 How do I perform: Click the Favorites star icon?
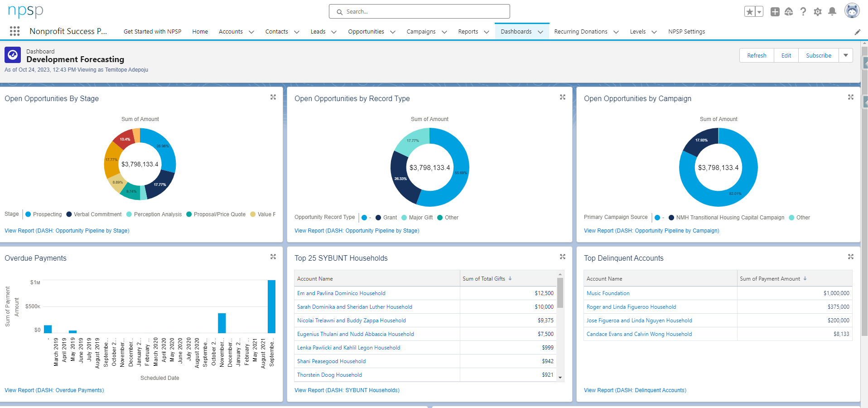point(750,12)
